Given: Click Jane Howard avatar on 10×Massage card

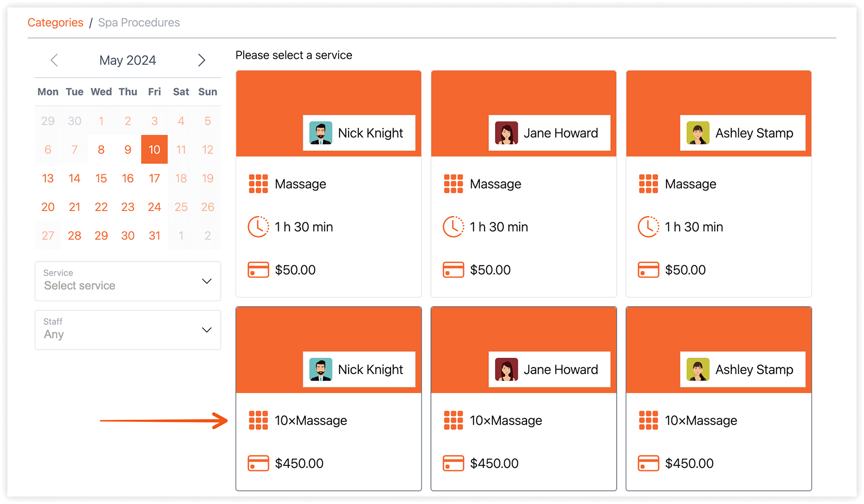Looking at the screenshot, I should (x=506, y=370).
